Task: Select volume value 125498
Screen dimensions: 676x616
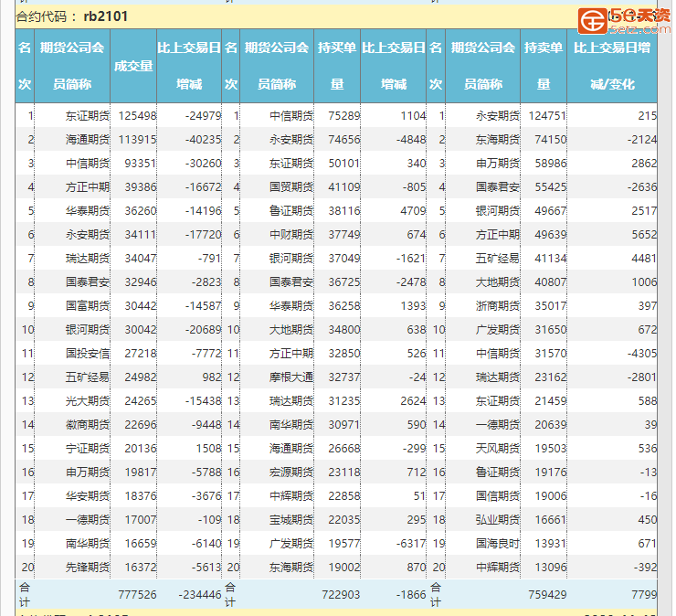Action: pos(138,115)
